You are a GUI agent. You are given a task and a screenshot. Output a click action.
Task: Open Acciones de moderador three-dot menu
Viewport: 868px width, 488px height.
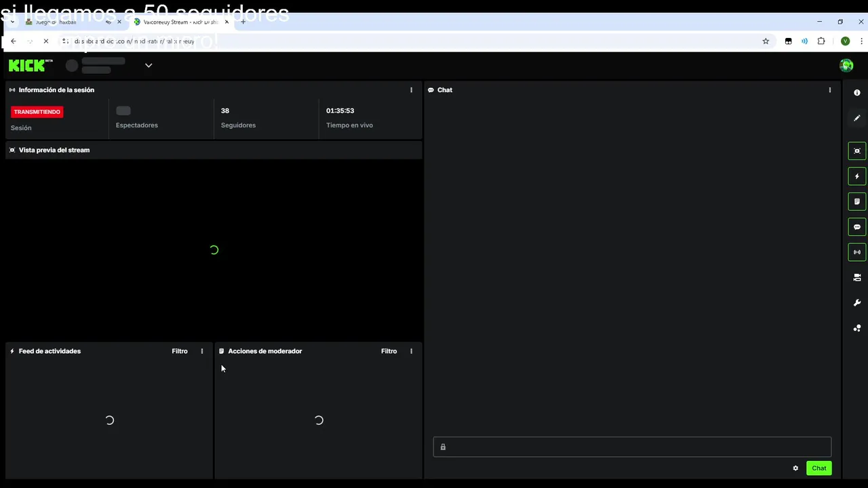(411, 351)
